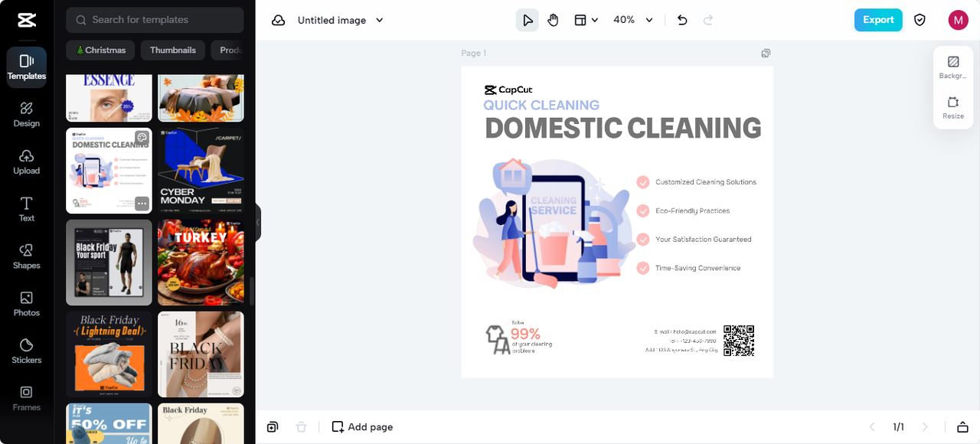
Task: Select the 99% text on canvas
Action: [x=525, y=335]
